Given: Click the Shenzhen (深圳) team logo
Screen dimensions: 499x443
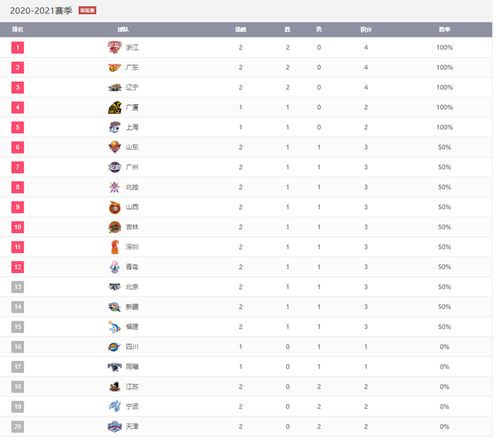Looking at the screenshot, I should tap(115, 247).
